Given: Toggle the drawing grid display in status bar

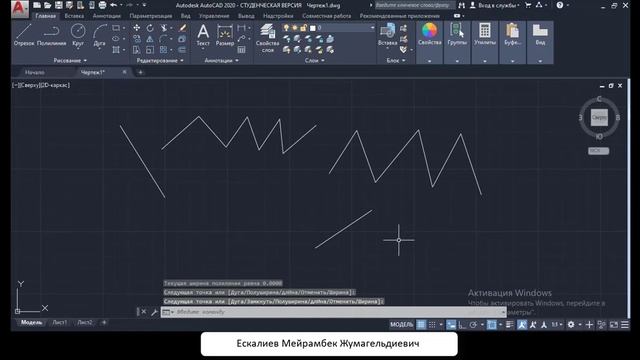Looking at the screenshot, I should point(421,324).
